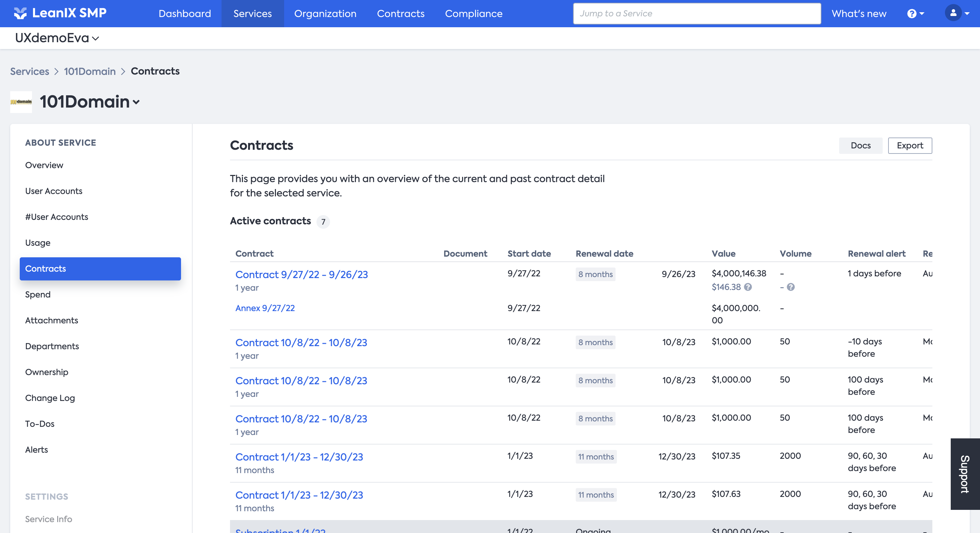This screenshot has height=533, width=980.
Task: Open Contract 9/27/22 – 9/26/23 link
Action: 301,275
